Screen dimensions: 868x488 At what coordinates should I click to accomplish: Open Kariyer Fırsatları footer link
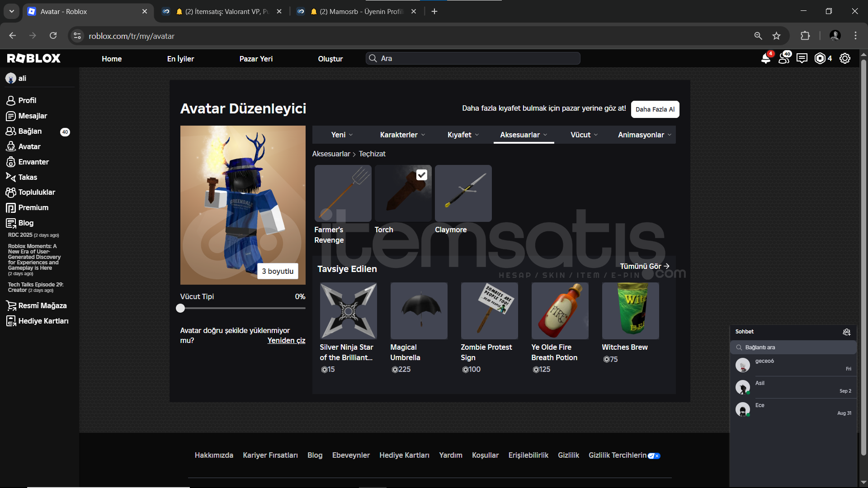pyautogui.click(x=270, y=455)
